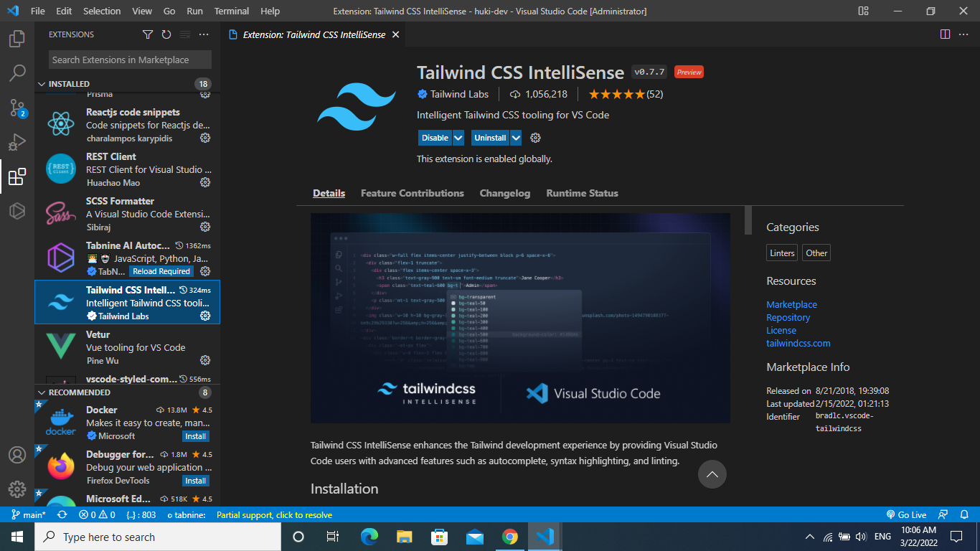Close the Tailwind CSS IntelliSense editor tab
The width and height of the screenshot is (980, 551).
click(395, 34)
